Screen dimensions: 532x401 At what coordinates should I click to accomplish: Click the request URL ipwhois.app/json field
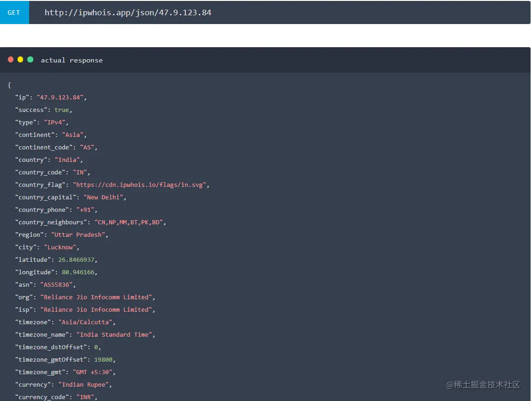point(280,12)
